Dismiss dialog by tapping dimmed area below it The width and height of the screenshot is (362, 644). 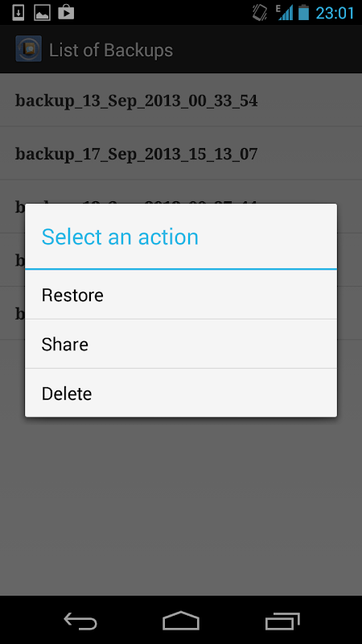click(181, 506)
